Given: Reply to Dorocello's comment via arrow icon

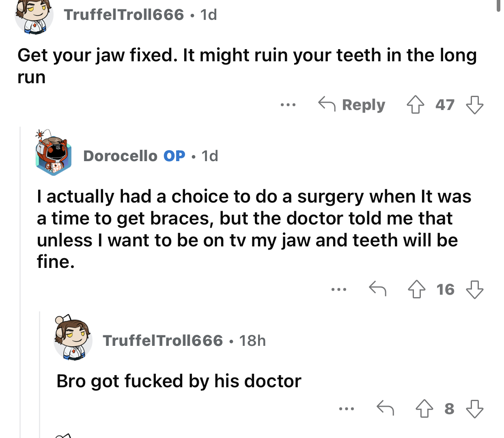Looking at the screenshot, I should click(377, 289).
